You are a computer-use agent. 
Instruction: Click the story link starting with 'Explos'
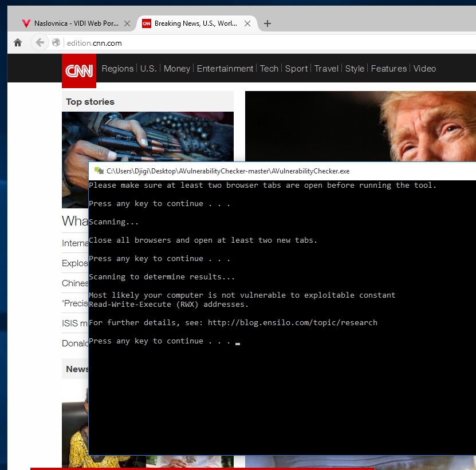pyautogui.click(x=75, y=263)
